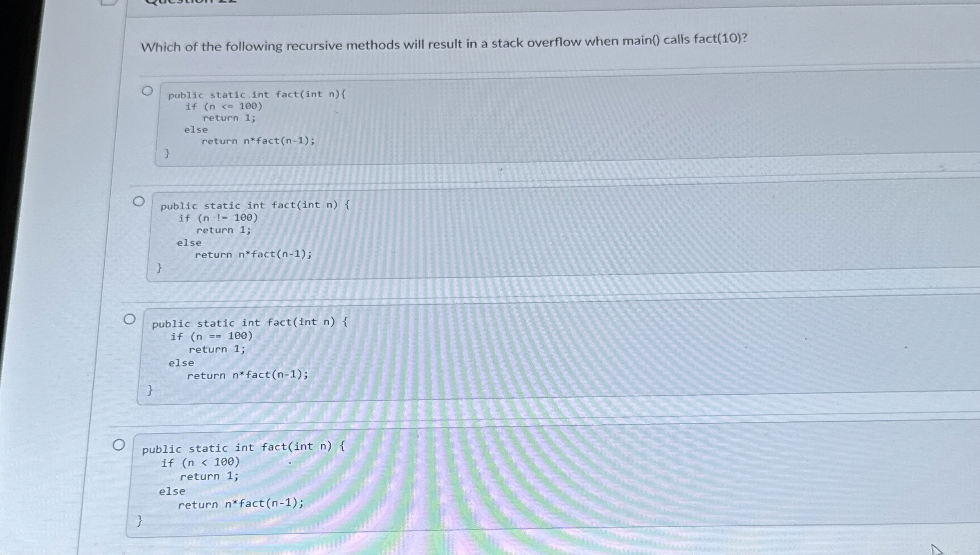The width and height of the screenshot is (980, 555).
Task: Select the 'n <= 100' answer radio button
Action: tap(147, 91)
